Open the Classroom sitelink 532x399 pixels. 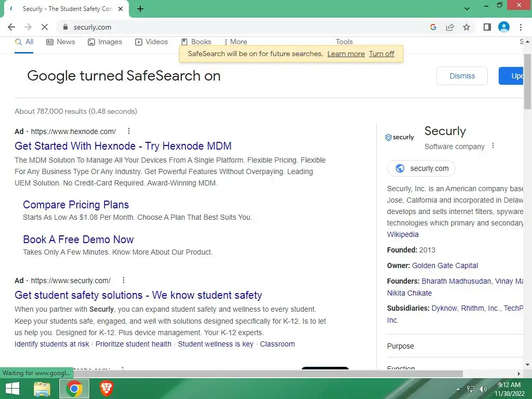(x=277, y=344)
